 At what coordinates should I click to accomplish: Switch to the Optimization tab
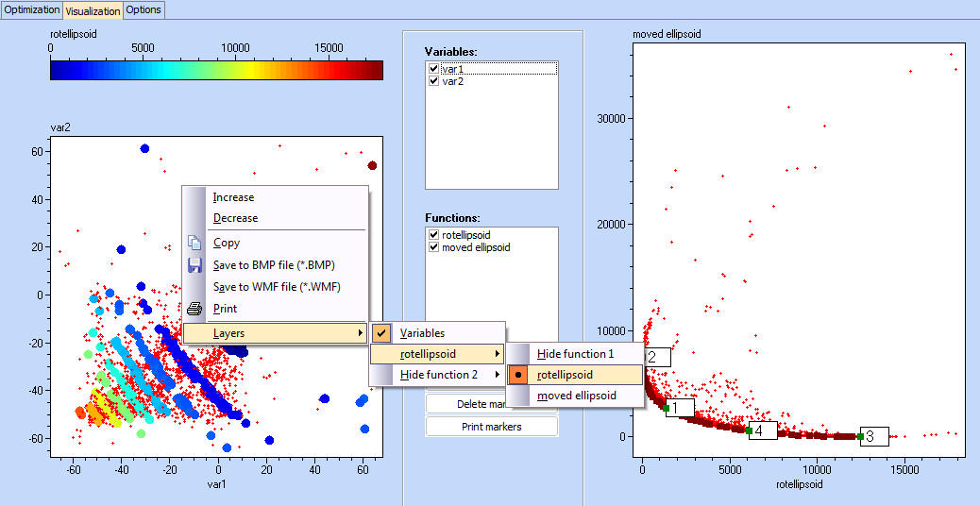(x=31, y=9)
